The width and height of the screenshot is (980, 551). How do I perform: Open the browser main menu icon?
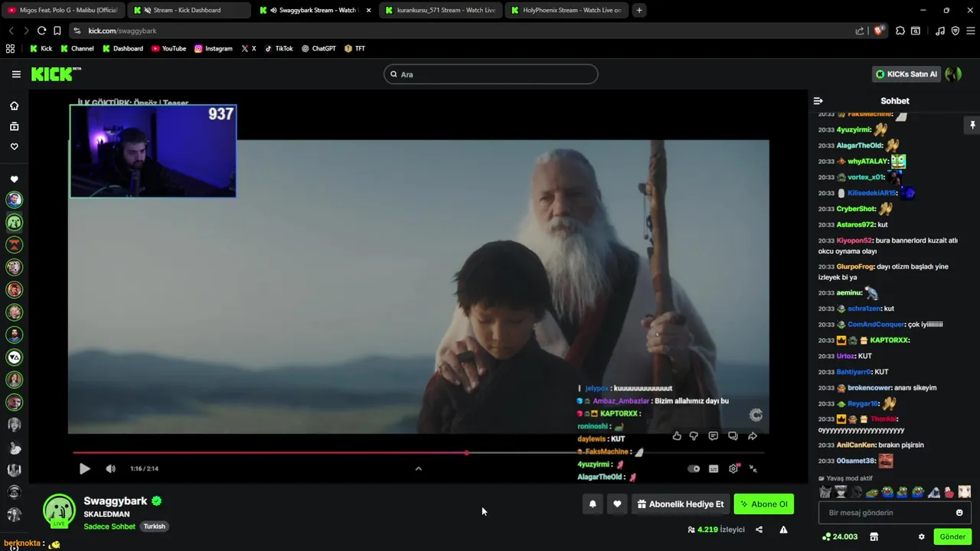click(971, 31)
